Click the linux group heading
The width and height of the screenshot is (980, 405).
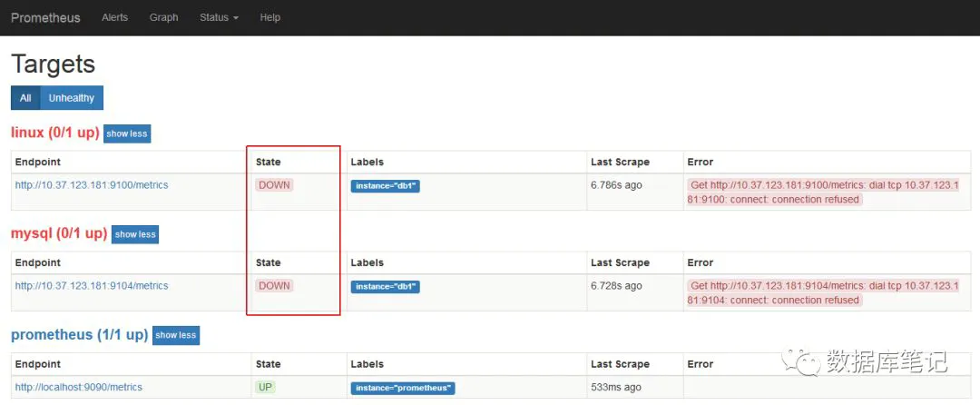click(x=55, y=133)
